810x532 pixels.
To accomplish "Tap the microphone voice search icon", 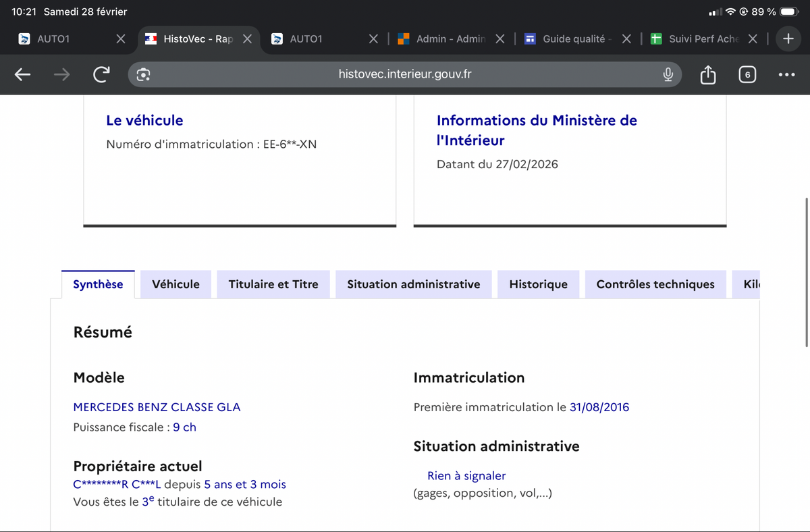I will 668,74.
